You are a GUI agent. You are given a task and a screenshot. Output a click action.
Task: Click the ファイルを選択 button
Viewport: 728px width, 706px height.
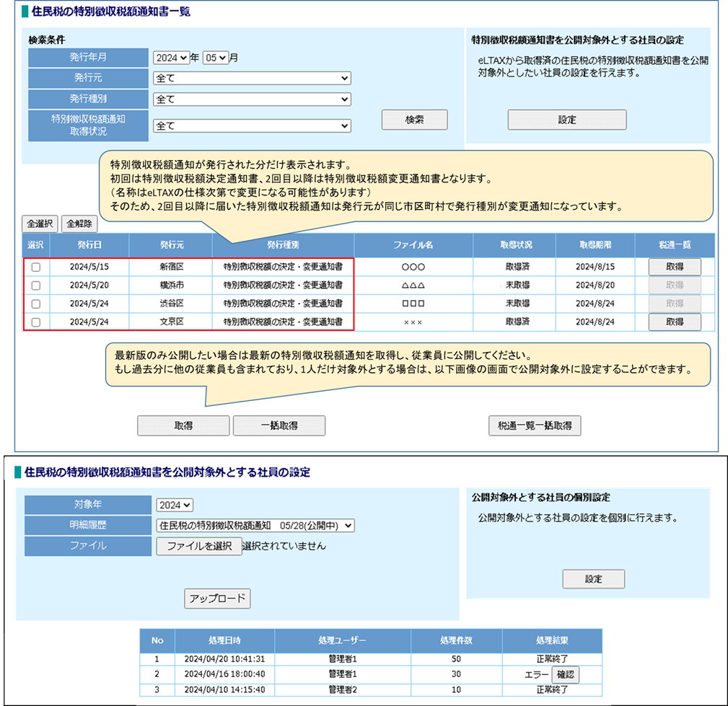click(x=199, y=546)
